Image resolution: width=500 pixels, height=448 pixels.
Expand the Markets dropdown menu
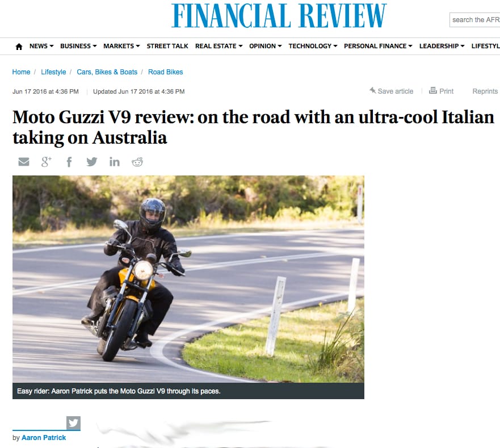click(x=121, y=46)
